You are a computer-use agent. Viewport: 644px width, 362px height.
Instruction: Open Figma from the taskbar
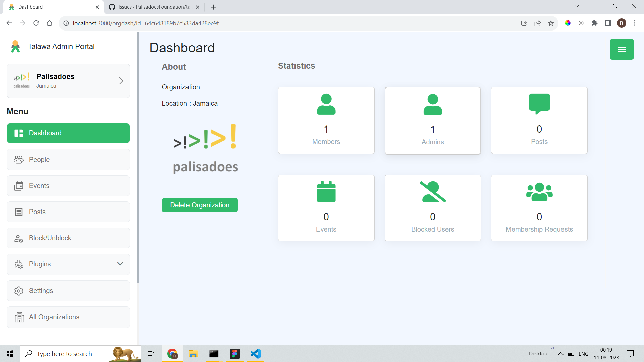click(235, 354)
